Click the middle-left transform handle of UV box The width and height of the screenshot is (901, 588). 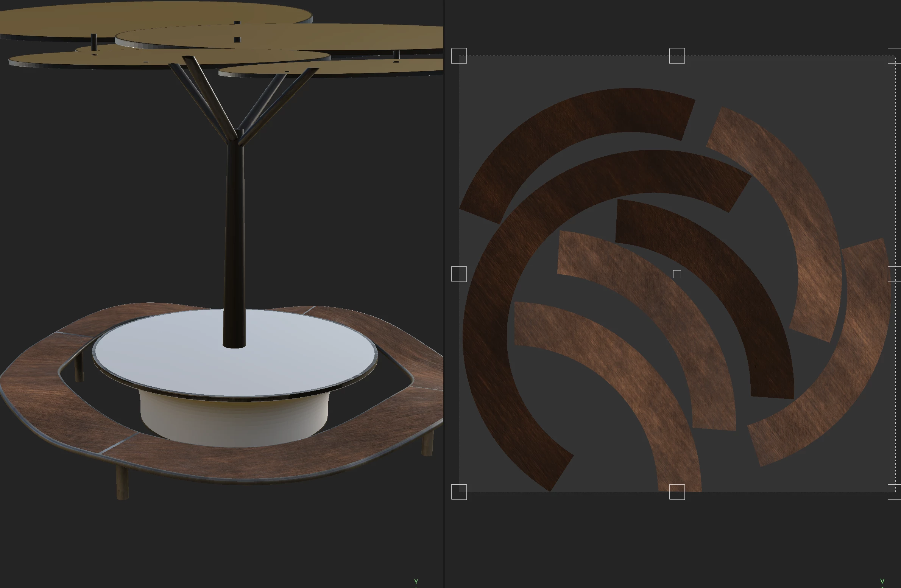[459, 274]
